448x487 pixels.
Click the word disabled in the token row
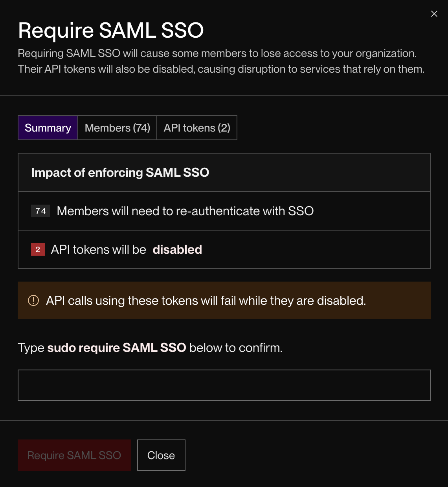pos(177,249)
